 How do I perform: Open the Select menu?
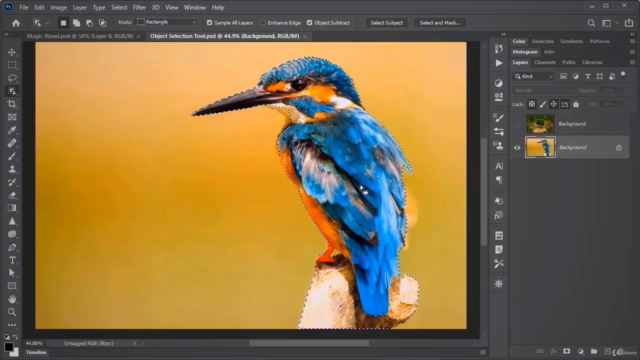(x=119, y=7)
